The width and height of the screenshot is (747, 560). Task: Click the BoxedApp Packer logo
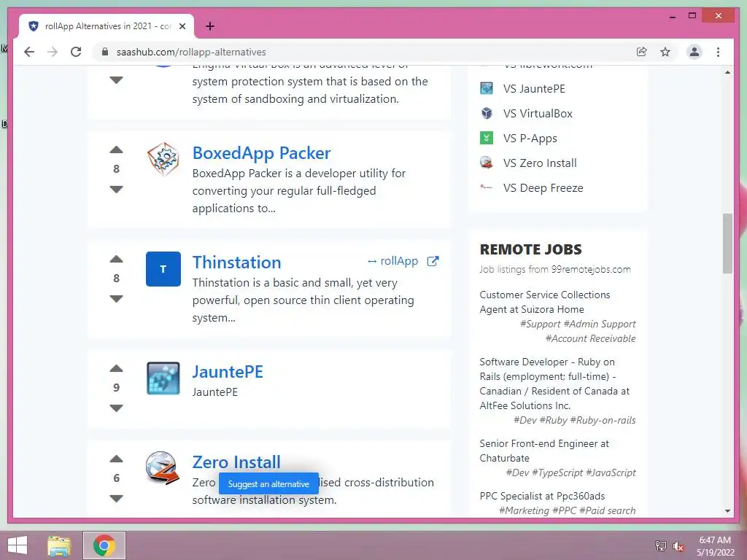pyautogui.click(x=163, y=159)
